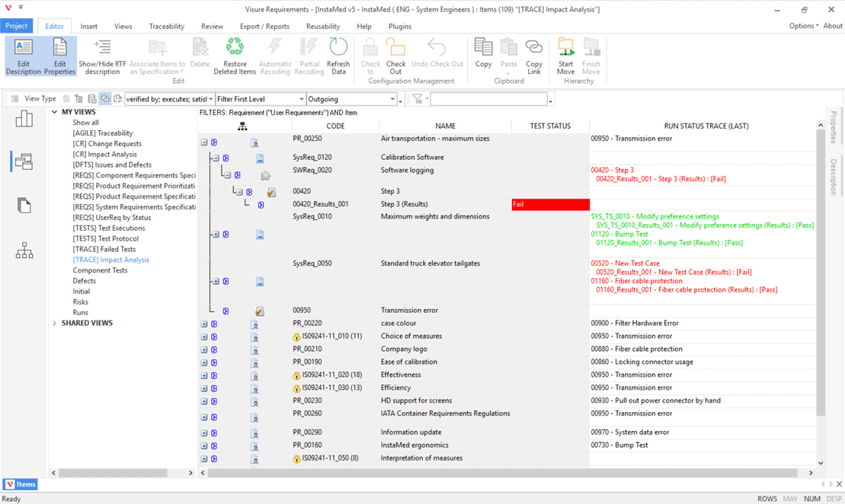Switch to the Review tab
This screenshot has height=504, width=845.
coord(212,27)
